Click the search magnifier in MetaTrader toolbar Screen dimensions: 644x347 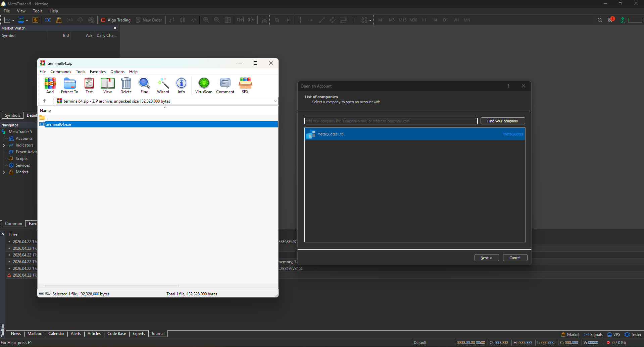(x=600, y=20)
